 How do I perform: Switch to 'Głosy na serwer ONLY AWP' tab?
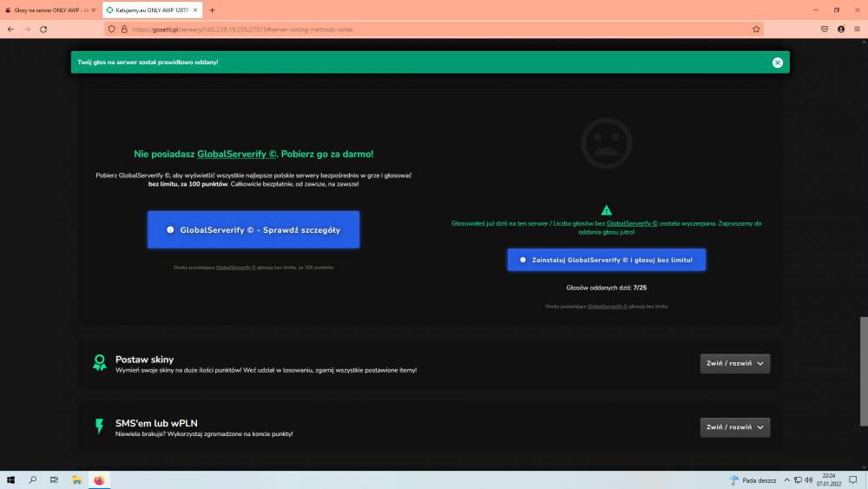pos(47,10)
